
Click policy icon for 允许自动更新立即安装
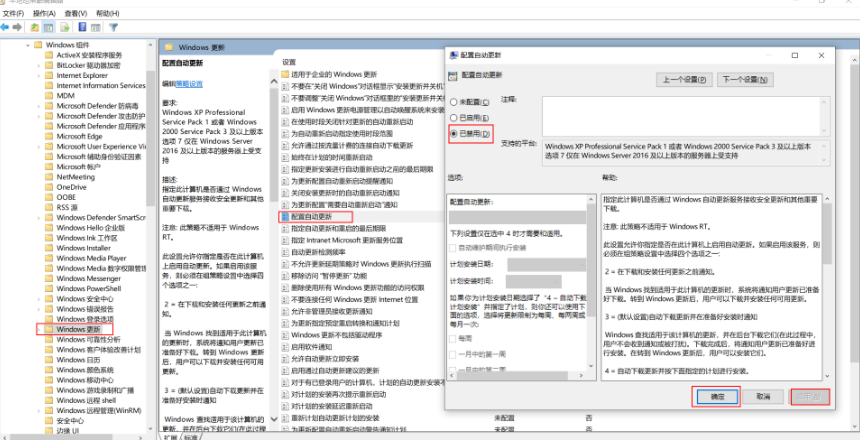[x=285, y=359]
